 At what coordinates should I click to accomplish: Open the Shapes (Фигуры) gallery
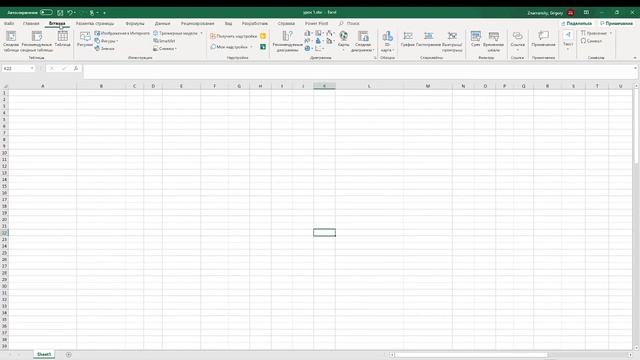point(106,41)
